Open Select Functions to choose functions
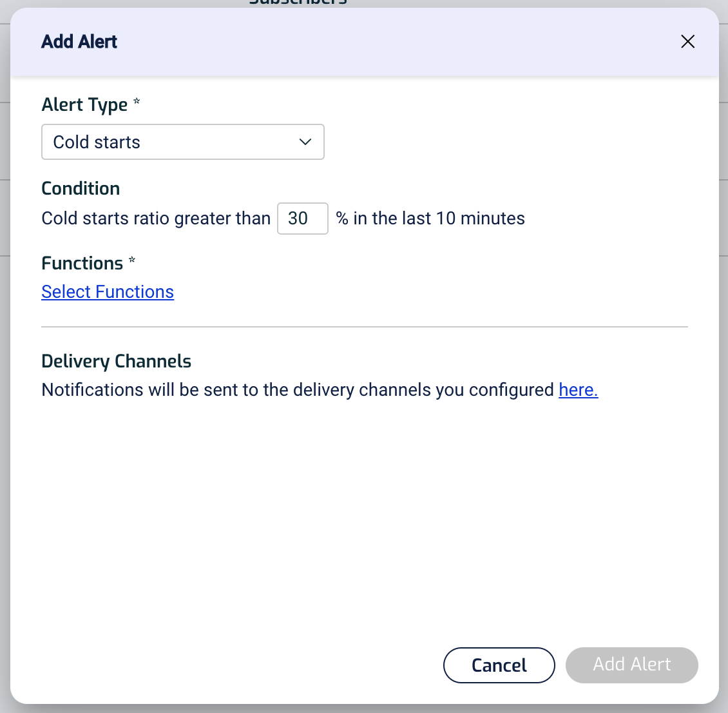This screenshot has width=728, height=713. pyautogui.click(x=108, y=291)
